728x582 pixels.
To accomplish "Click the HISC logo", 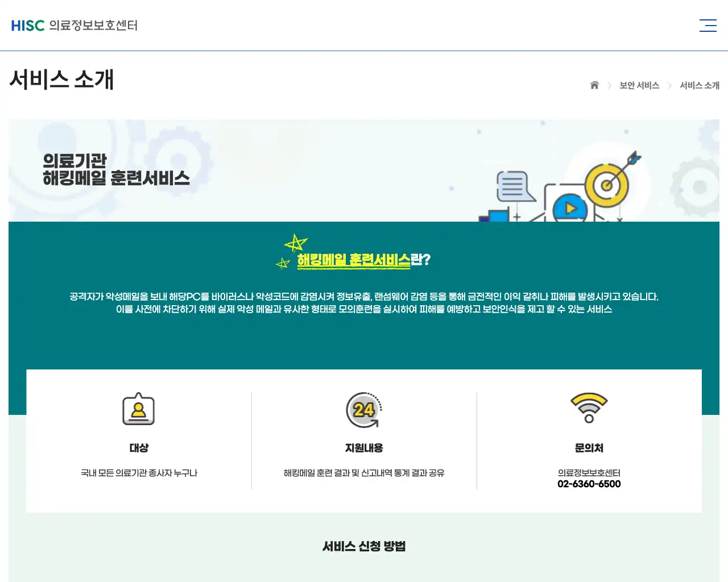I will (27, 25).
